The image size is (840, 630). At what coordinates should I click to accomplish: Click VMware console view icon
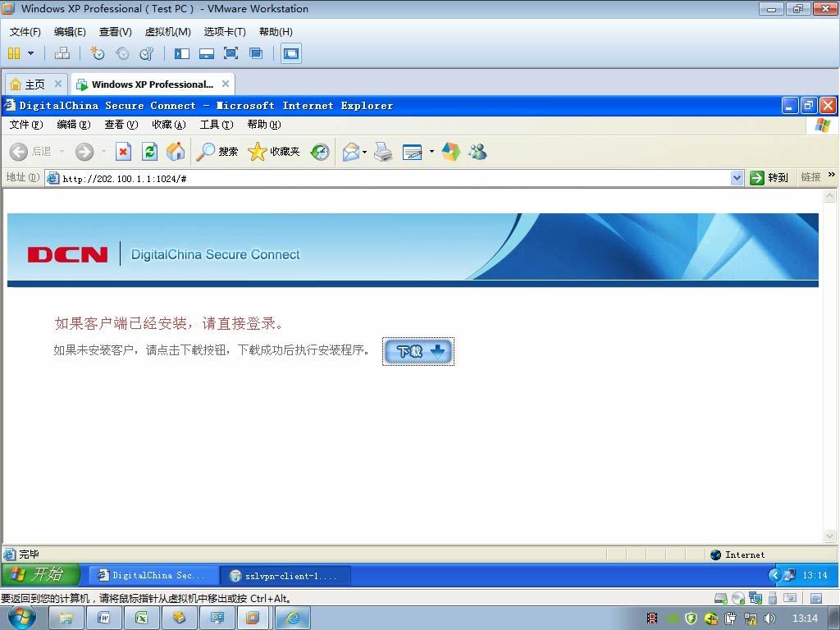pyautogui.click(x=291, y=53)
